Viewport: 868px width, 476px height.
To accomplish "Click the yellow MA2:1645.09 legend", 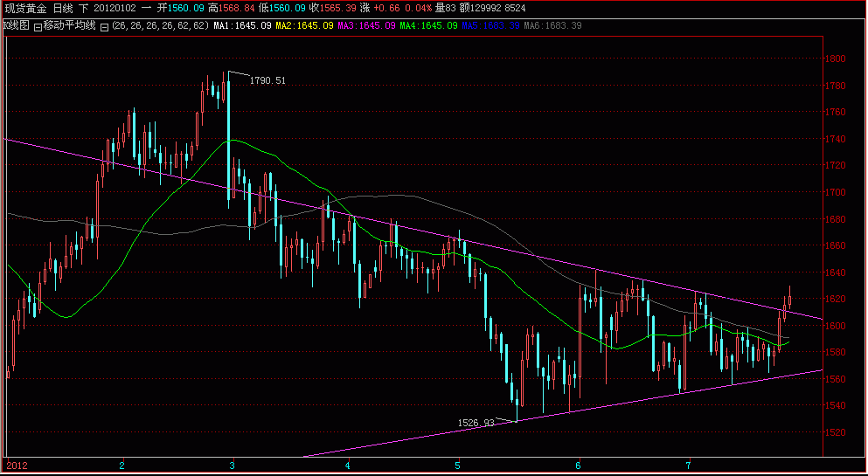I will coord(304,26).
